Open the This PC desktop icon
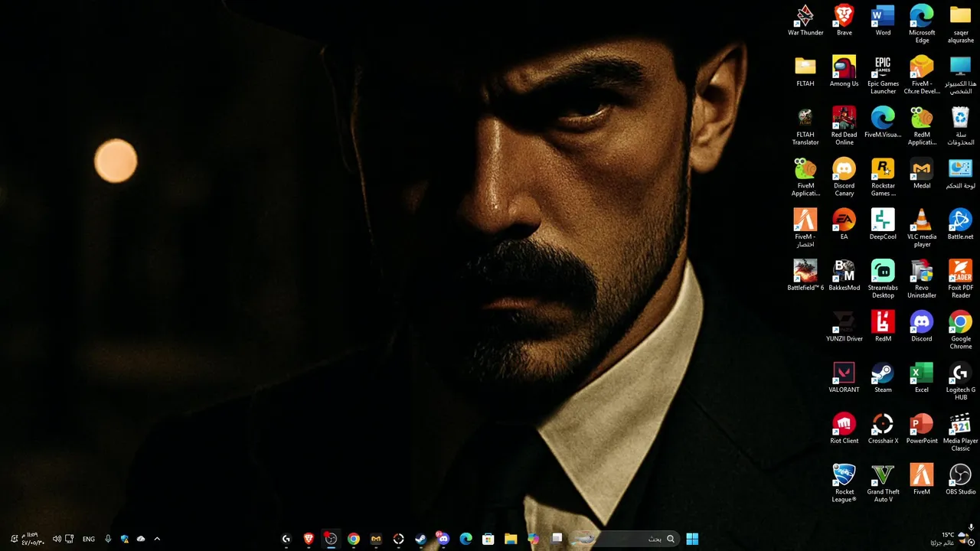The width and height of the screenshot is (980, 551). (961, 75)
